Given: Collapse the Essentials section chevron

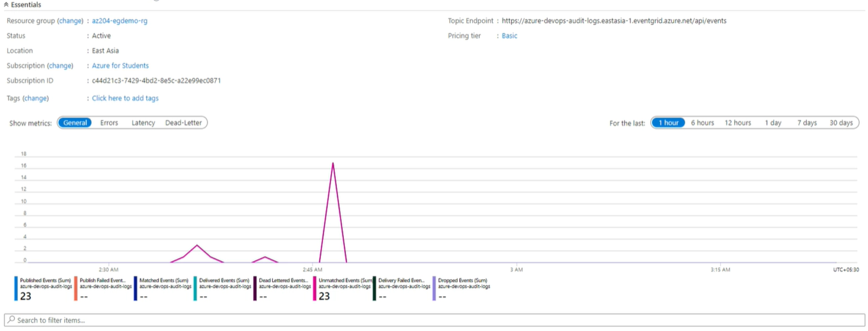Looking at the screenshot, I should (6, 4).
